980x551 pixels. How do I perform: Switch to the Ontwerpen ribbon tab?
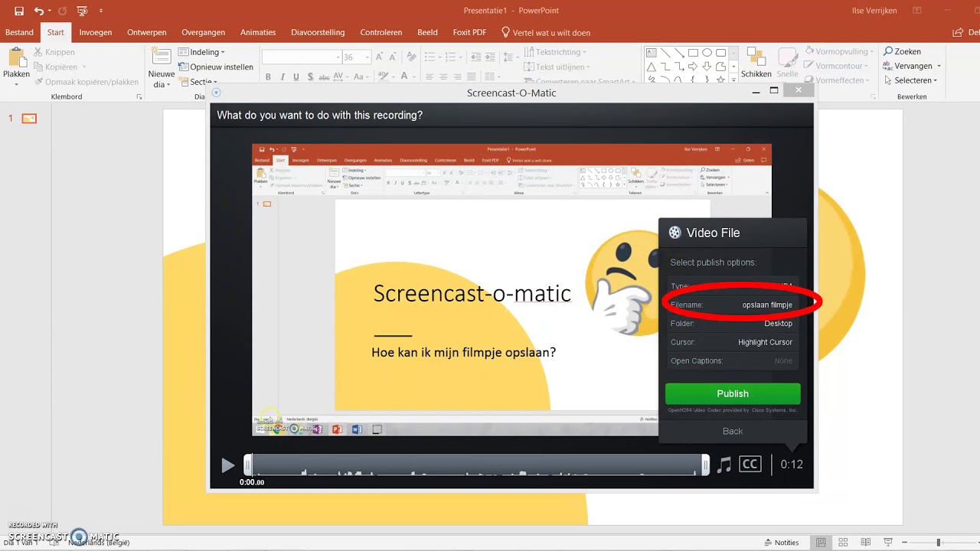coord(146,32)
